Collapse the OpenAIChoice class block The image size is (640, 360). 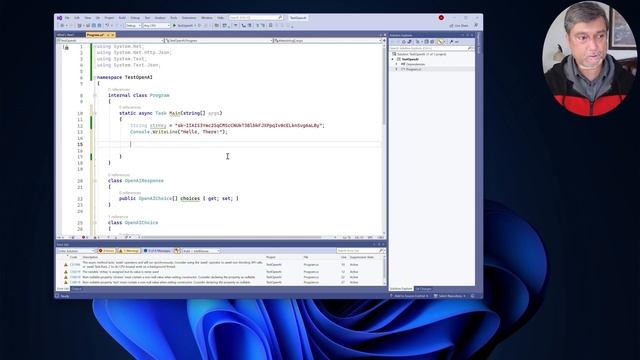pyautogui.click(x=95, y=223)
